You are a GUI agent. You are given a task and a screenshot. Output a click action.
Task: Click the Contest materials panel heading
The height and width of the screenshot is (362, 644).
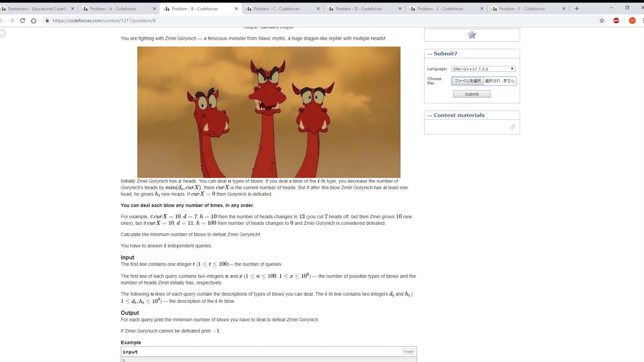tap(459, 115)
